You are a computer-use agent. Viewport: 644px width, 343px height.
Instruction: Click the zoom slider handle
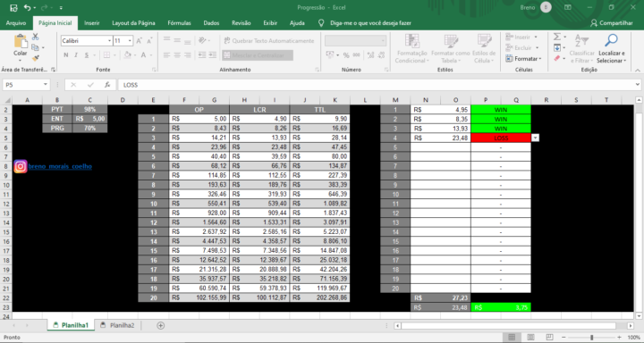pos(592,338)
